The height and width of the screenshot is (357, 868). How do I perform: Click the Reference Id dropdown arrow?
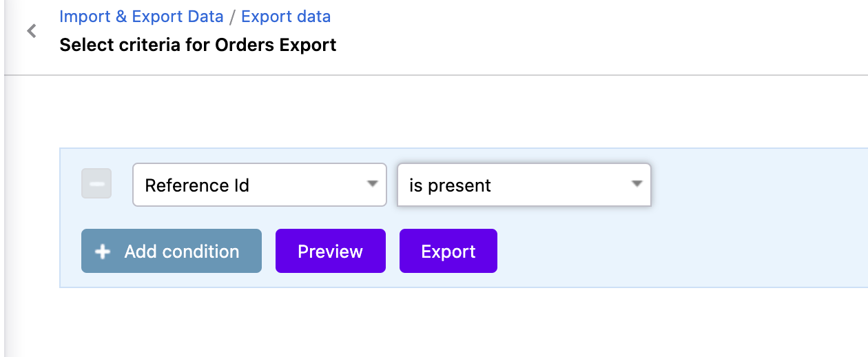tap(372, 184)
